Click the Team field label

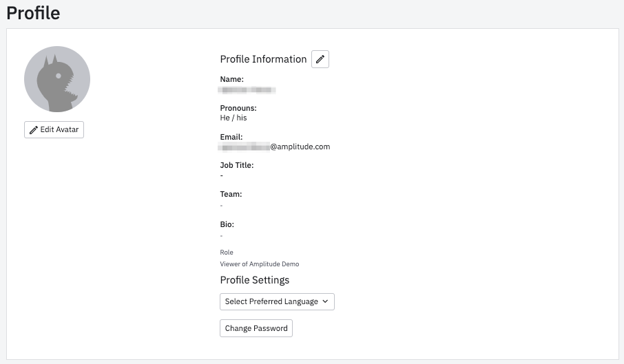(231, 194)
